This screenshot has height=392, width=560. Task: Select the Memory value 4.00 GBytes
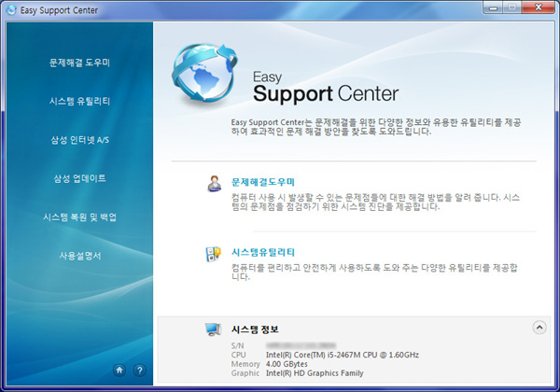[287, 364]
